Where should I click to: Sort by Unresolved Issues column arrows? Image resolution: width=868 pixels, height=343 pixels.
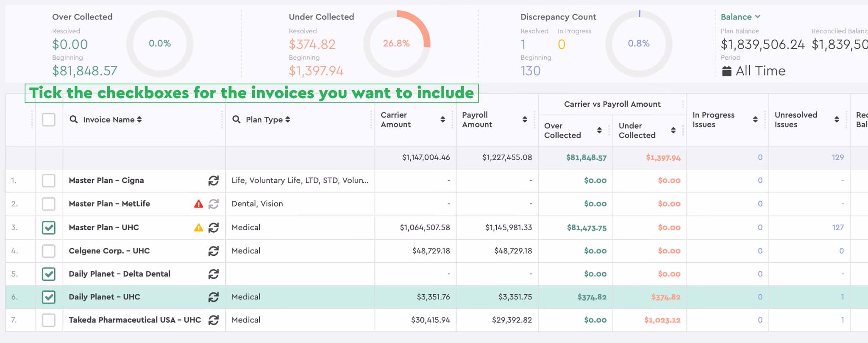pyautogui.click(x=837, y=120)
